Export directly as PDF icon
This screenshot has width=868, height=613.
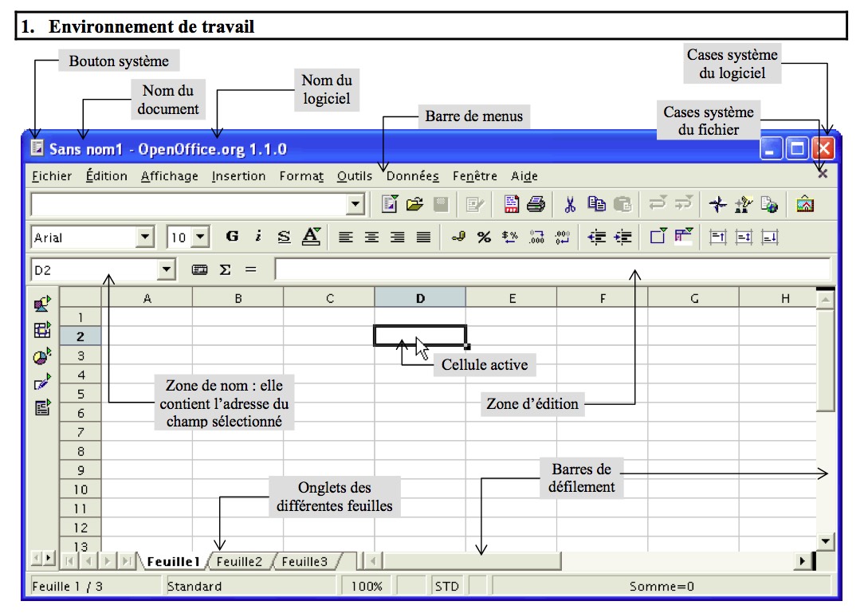(511, 204)
